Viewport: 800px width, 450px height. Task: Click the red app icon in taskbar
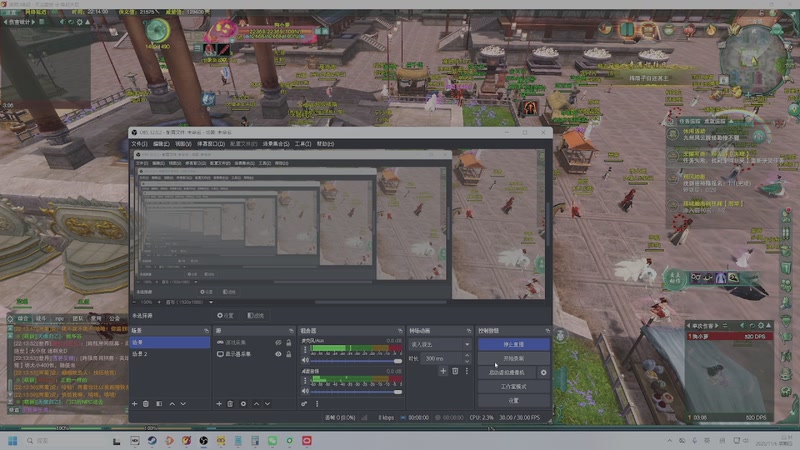tap(307, 441)
